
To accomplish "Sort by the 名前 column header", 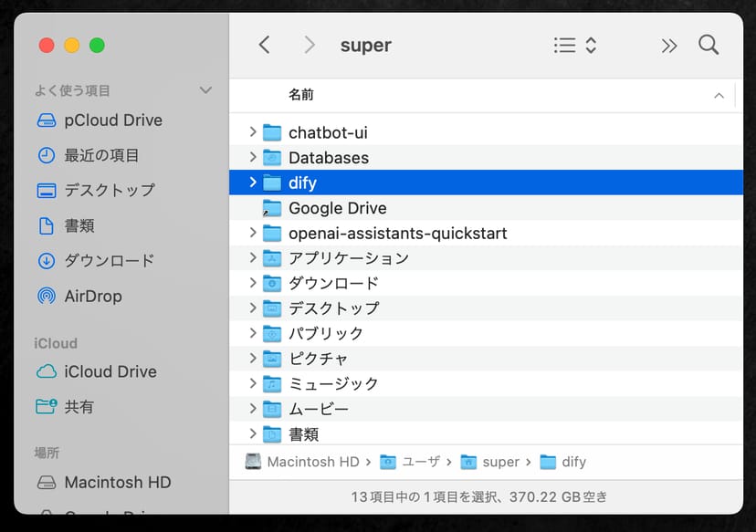I will [301, 95].
